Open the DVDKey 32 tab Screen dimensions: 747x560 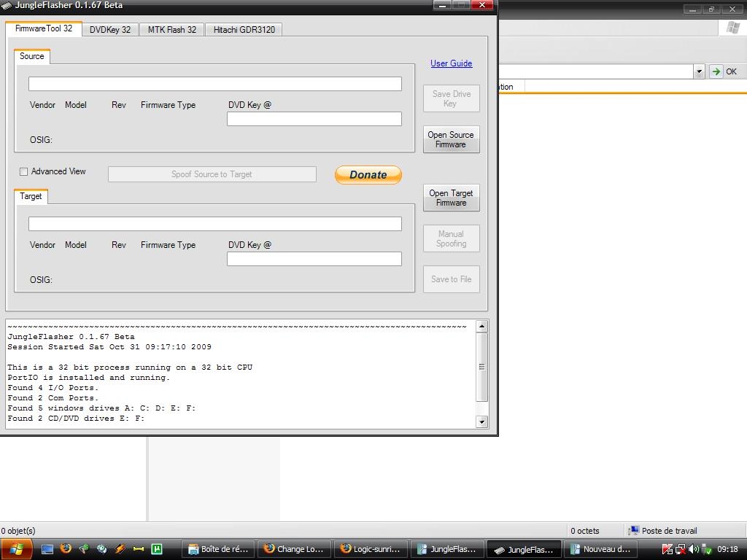pyautogui.click(x=110, y=29)
